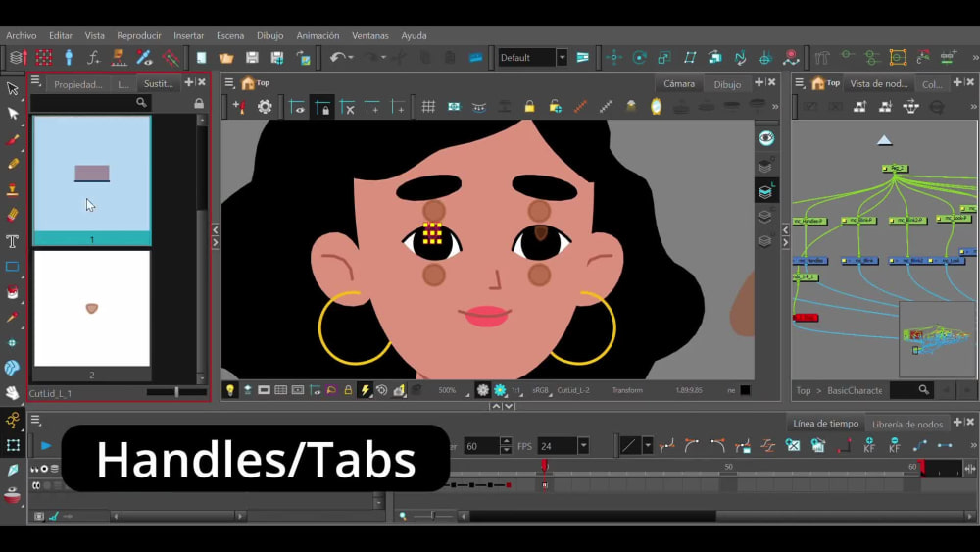Toggle the yellow lock icon in camera toolbar
This screenshot has height=552, width=980.
coord(529,107)
